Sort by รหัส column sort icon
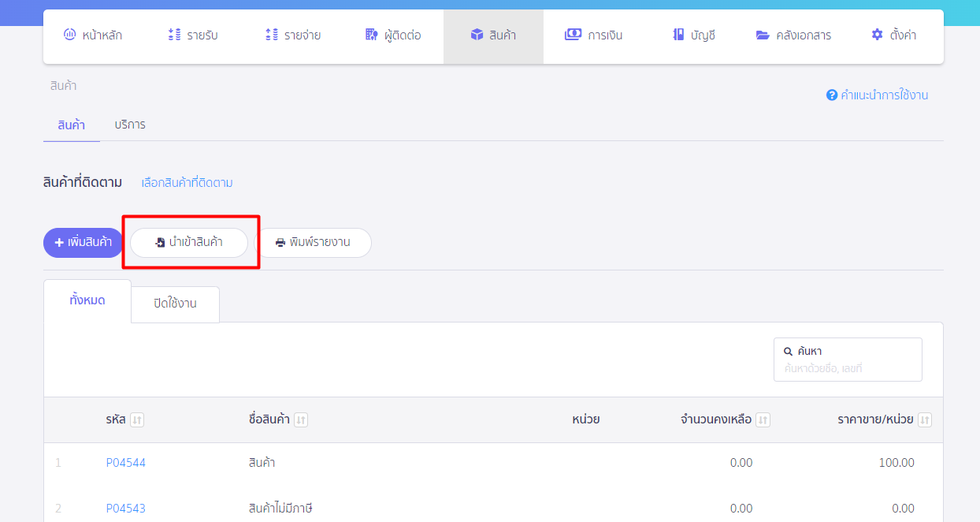The height and width of the screenshot is (522, 980). click(137, 420)
